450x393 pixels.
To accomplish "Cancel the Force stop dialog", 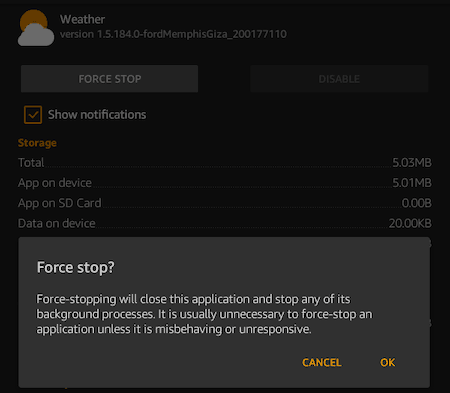I will (x=322, y=362).
